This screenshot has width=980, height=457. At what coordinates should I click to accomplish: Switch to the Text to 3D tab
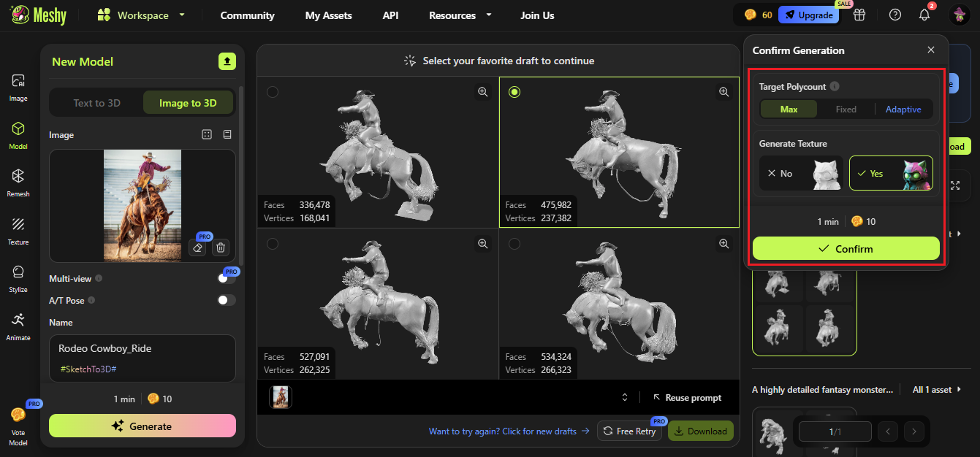[x=97, y=102]
